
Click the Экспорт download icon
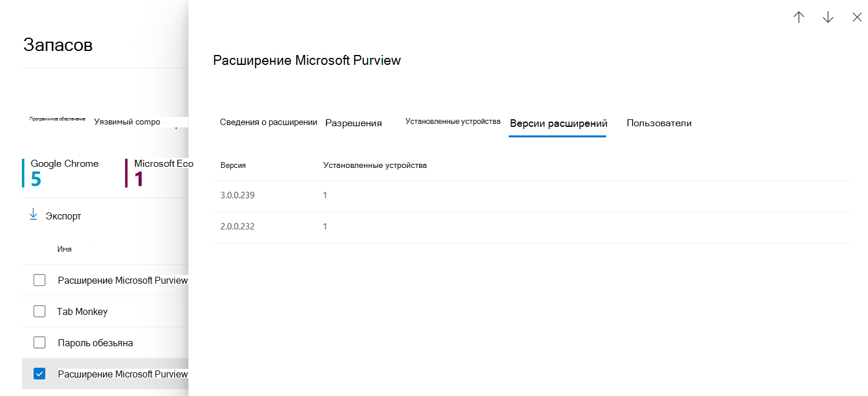click(x=33, y=215)
